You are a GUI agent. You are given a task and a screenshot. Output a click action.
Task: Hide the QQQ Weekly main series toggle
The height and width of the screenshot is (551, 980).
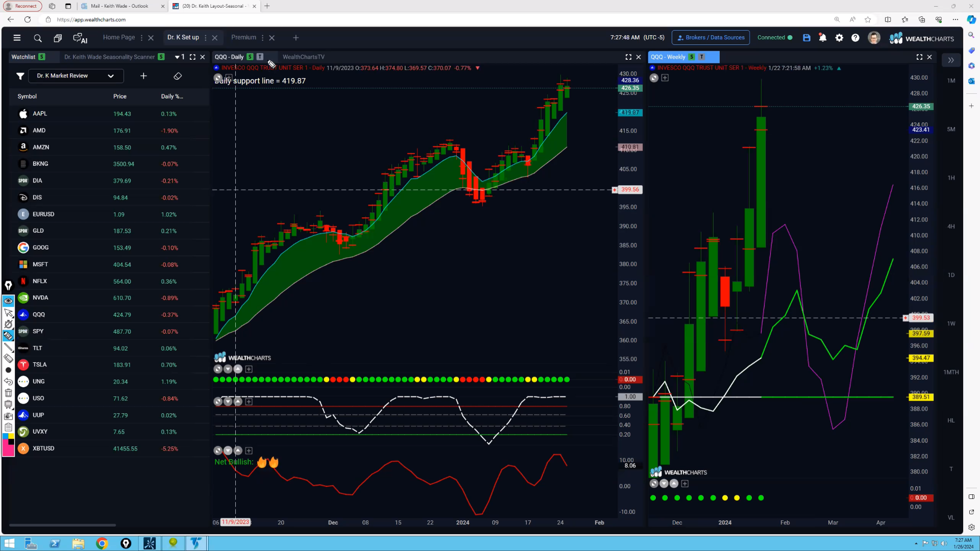click(654, 78)
